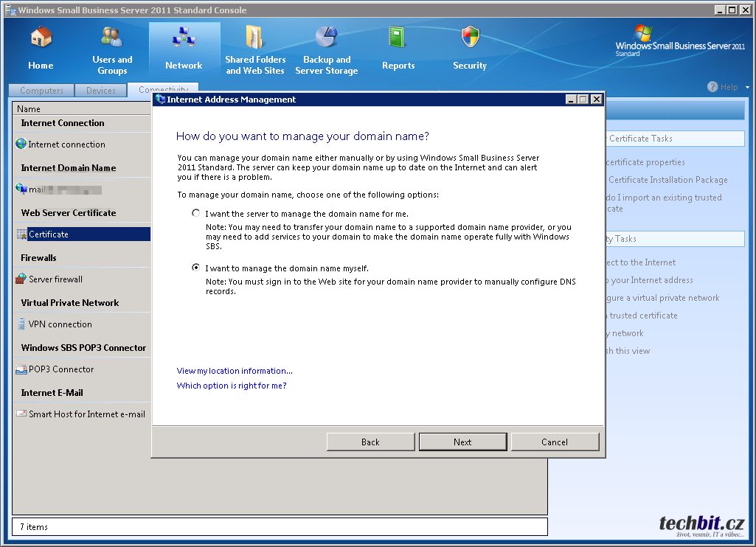The width and height of the screenshot is (756, 547).
Task: Open Shared Folders and Web Sites icon
Action: 254,36
